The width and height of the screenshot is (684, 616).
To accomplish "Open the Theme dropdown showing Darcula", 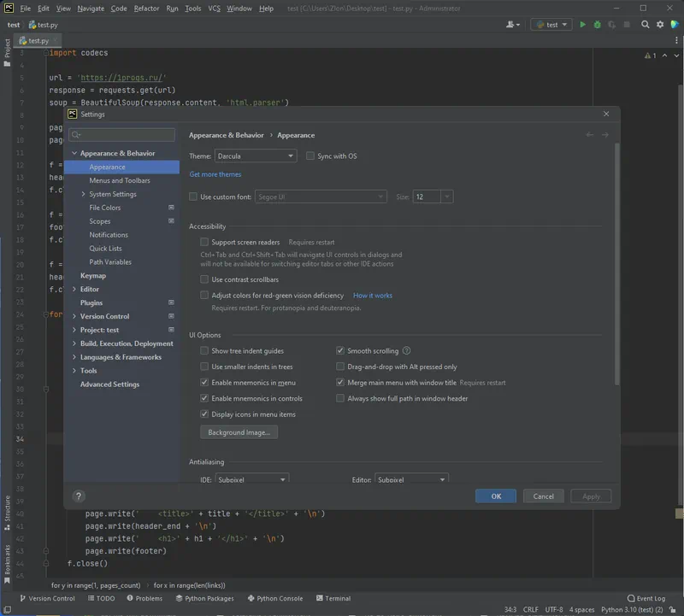I will tap(255, 156).
